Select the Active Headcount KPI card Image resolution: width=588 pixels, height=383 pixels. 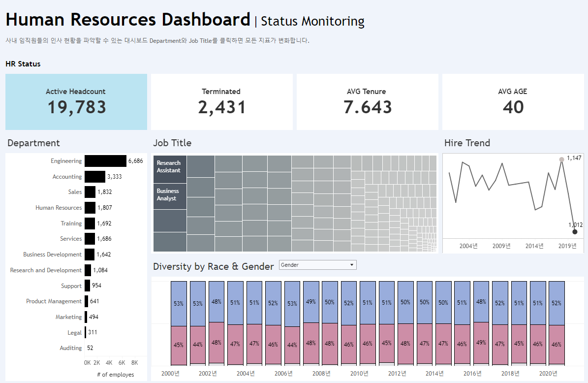pyautogui.click(x=76, y=101)
